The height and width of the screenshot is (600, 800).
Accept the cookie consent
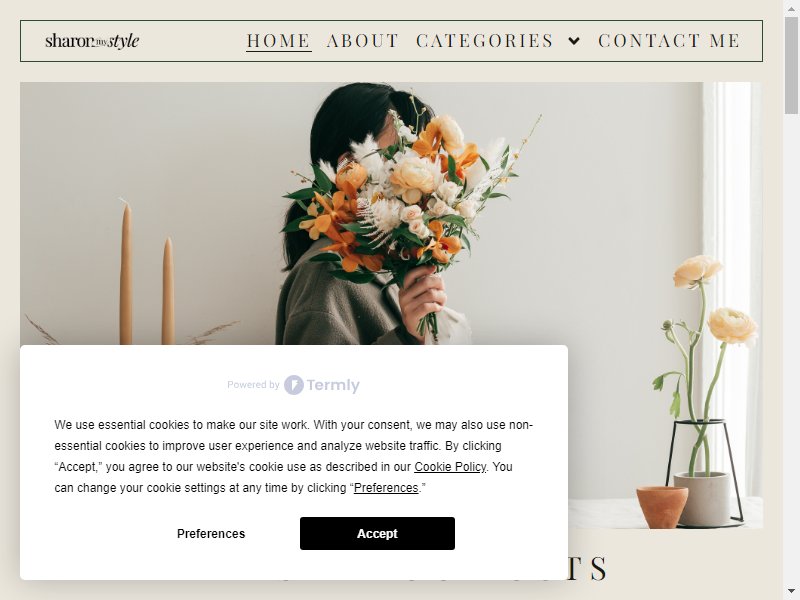coord(377,534)
